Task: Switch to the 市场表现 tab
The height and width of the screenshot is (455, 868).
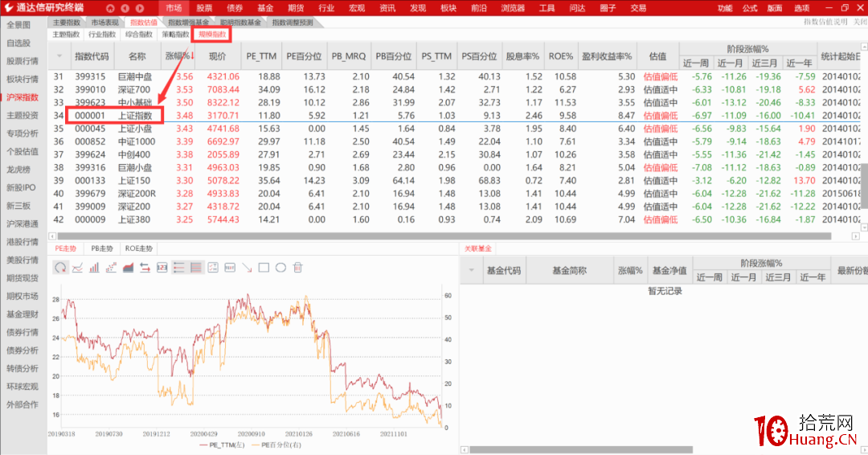Action: tap(105, 23)
